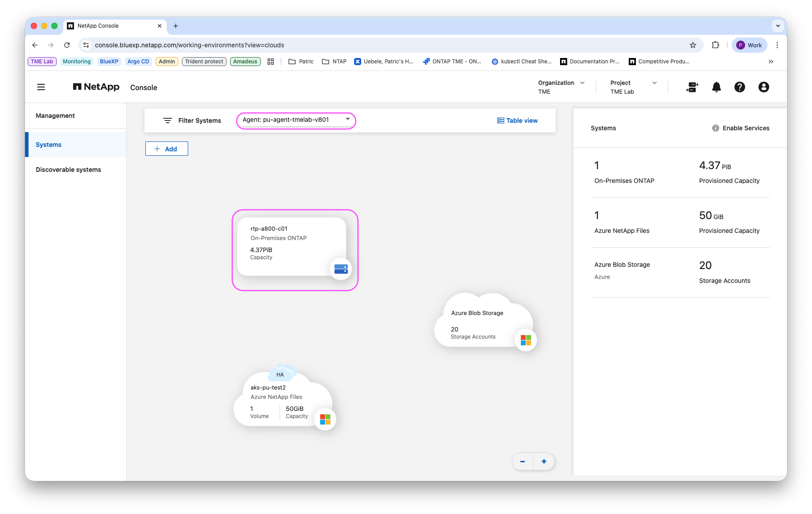Viewport: 812px width, 514px height.
Task: Click the Enable Services info icon
Action: 716,128
